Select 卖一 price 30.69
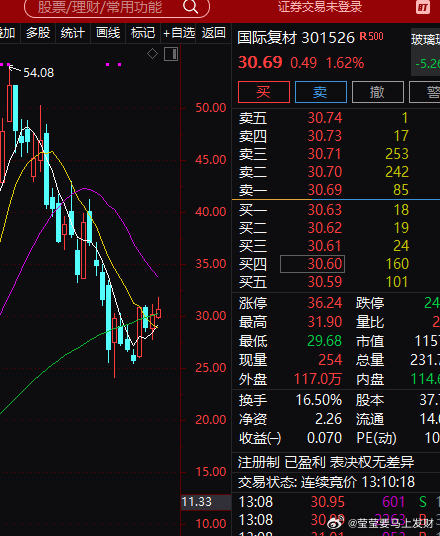Image resolution: width=440 pixels, height=536 pixels. 325,190
